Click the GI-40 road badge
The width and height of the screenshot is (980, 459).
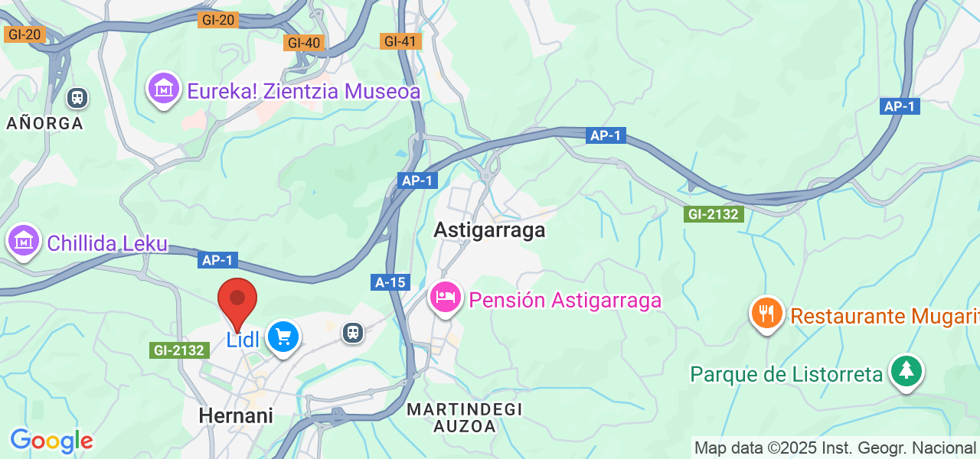[x=304, y=43]
